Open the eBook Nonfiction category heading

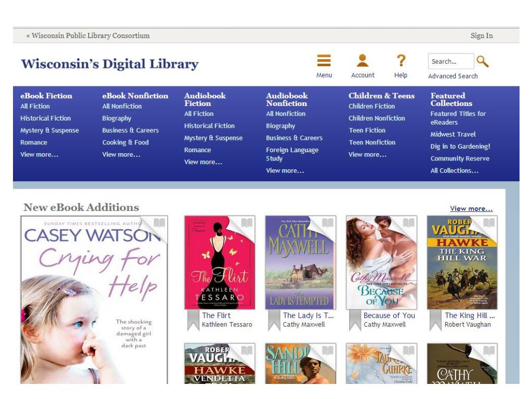coord(135,96)
